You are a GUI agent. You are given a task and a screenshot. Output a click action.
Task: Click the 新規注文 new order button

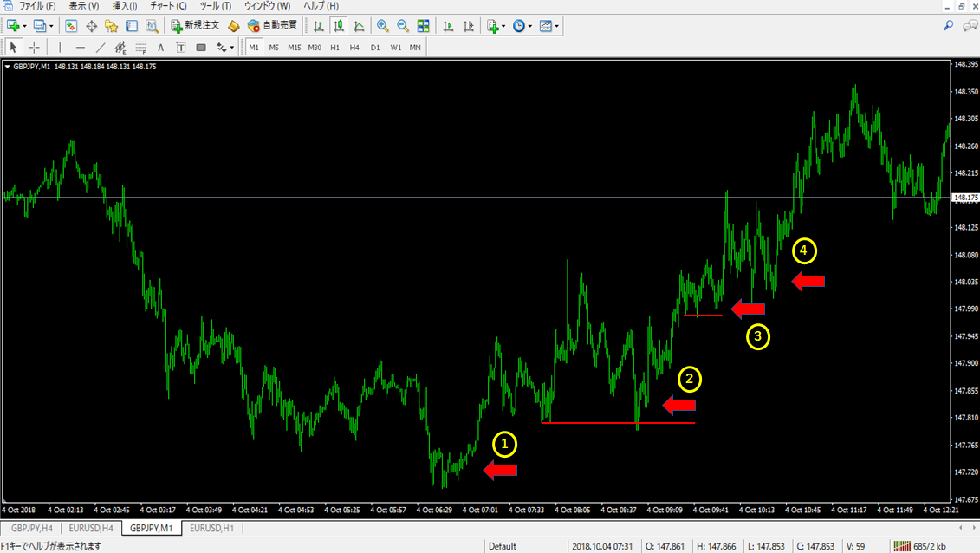(195, 26)
